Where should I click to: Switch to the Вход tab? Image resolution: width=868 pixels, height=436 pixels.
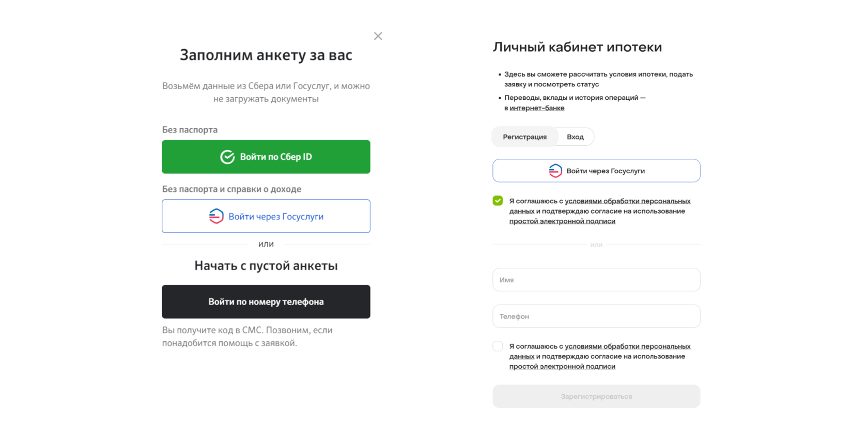575,137
